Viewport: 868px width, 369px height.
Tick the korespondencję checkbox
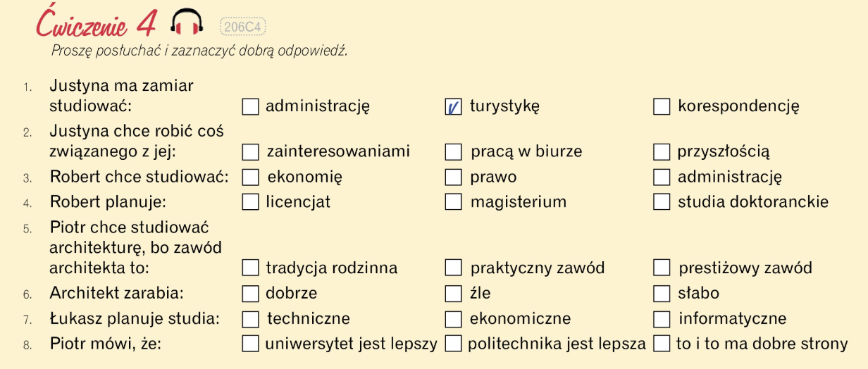(662, 106)
